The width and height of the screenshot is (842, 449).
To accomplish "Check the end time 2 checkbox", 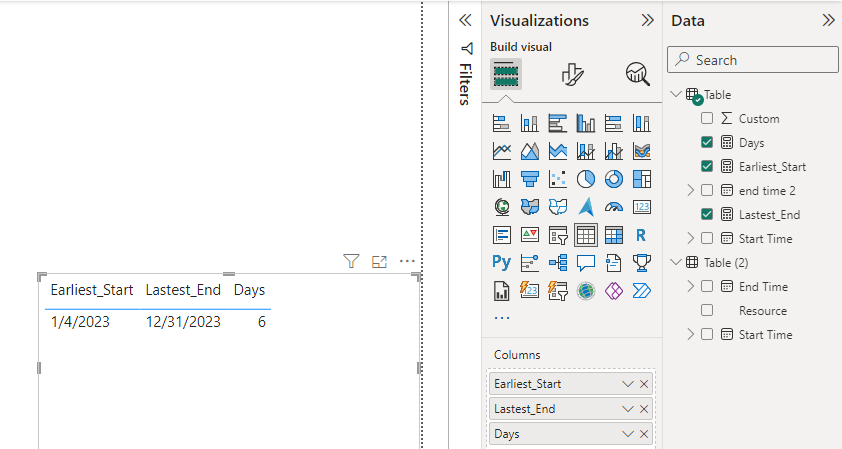I will pyautogui.click(x=707, y=190).
